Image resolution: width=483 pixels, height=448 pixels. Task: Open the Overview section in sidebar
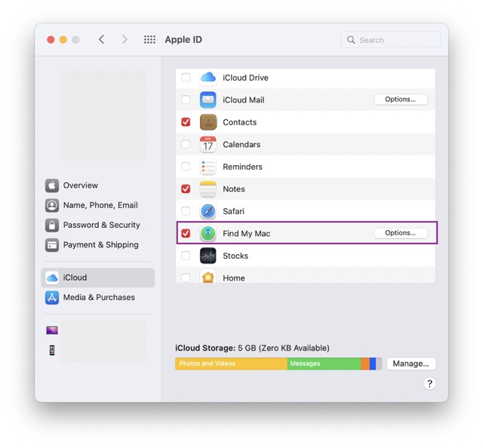[97, 186]
